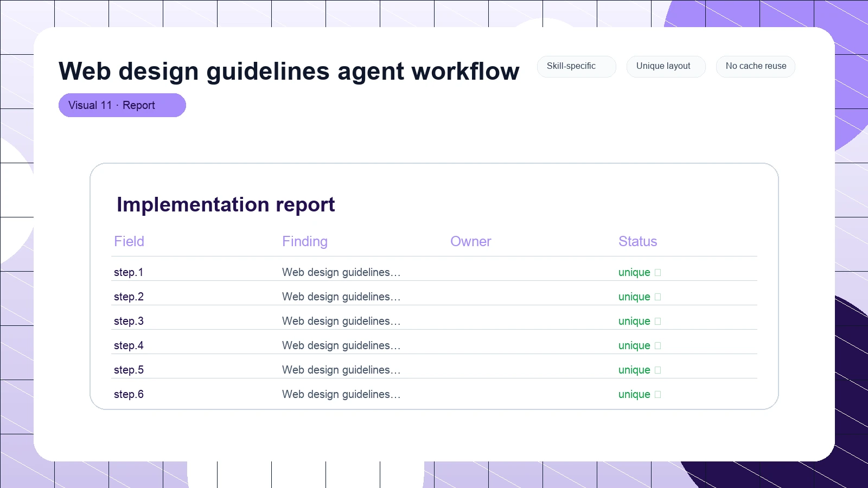Click the small square icon in step.2 row
Screen dimensions: 868x488
pyautogui.click(x=658, y=297)
